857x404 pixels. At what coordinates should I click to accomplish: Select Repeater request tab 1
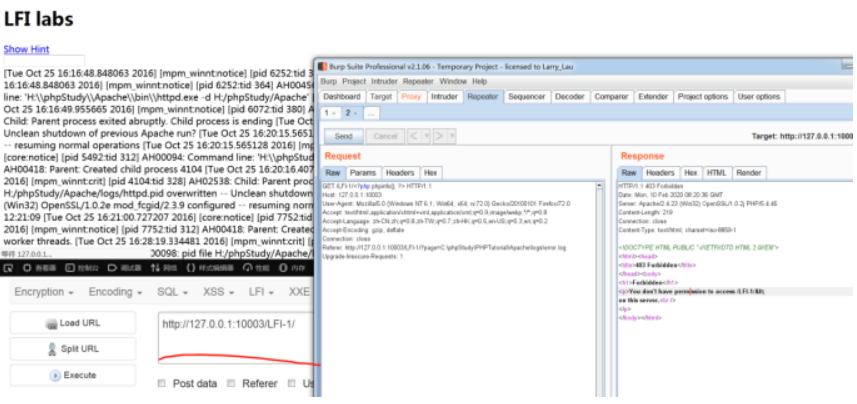(330, 113)
